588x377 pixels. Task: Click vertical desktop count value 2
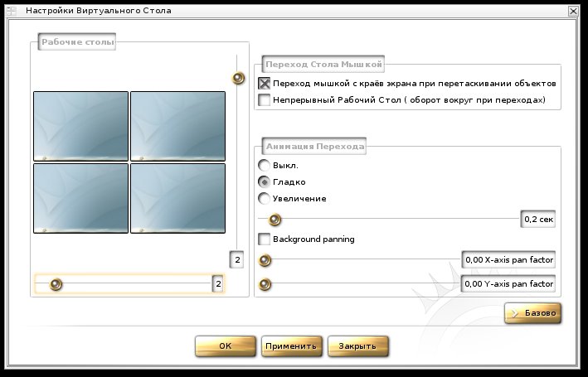click(x=237, y=259)
